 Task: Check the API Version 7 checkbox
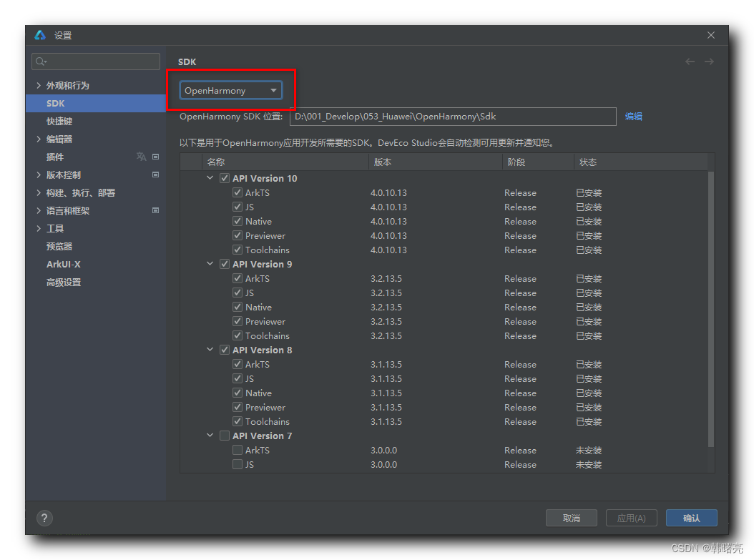pyautogui.click(x=225, y=436)
